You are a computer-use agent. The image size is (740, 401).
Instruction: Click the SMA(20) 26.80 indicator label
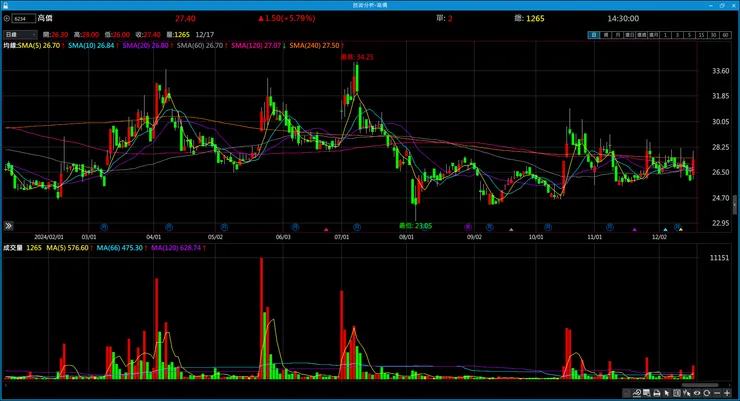pos(145,46)
